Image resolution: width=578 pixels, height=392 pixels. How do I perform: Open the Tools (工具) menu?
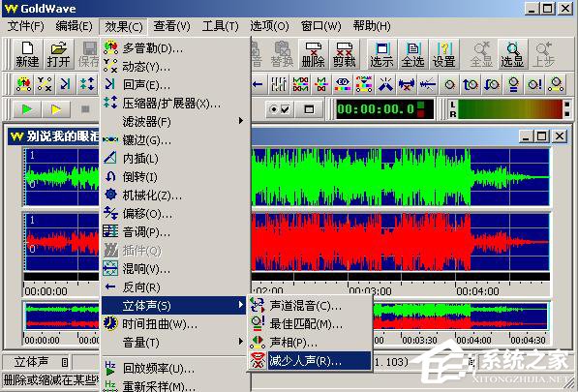pos(221,26)
